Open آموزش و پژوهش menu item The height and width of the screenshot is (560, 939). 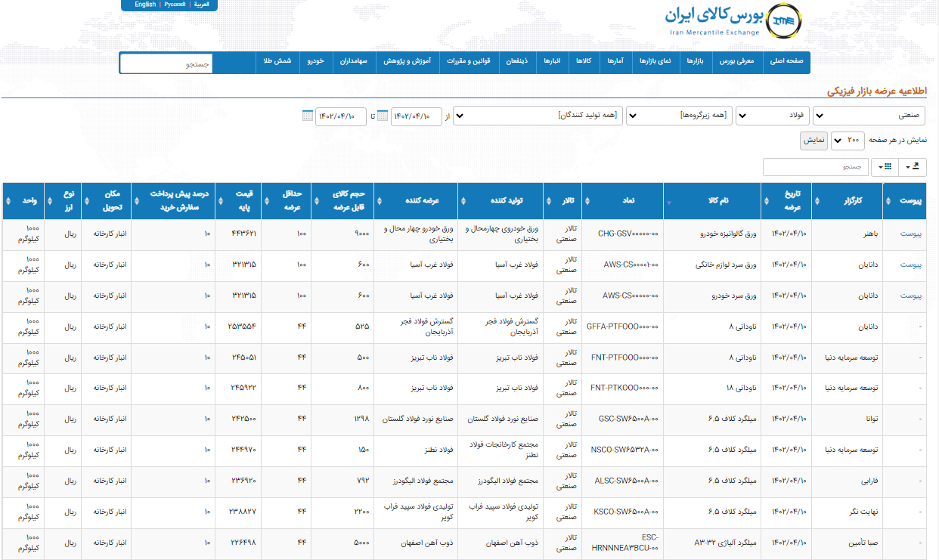click(408, 60)
